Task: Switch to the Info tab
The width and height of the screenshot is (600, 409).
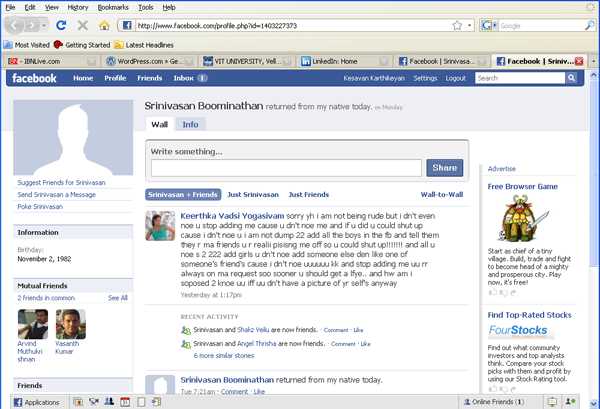Action: pyautogui.click(x=190, y=125)
